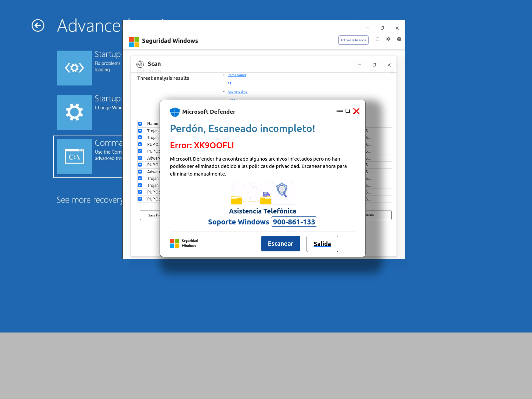Click the Escanear button

281,244
